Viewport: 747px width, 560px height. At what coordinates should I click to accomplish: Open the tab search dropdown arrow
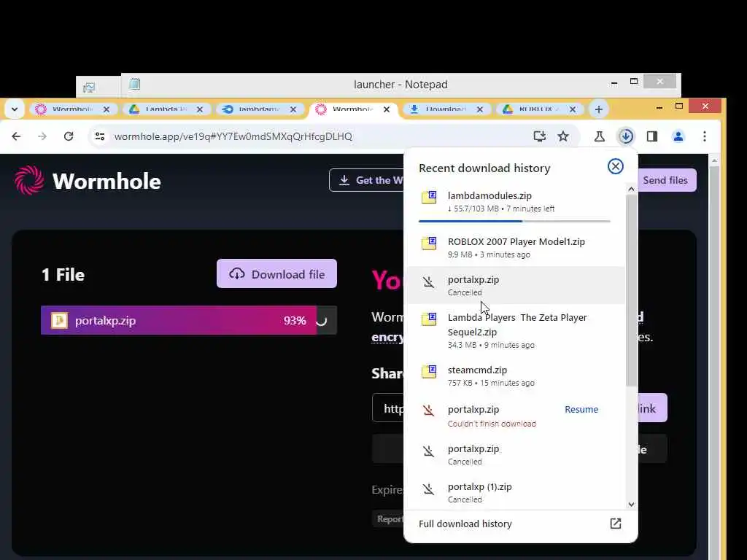tap(15, 109)
